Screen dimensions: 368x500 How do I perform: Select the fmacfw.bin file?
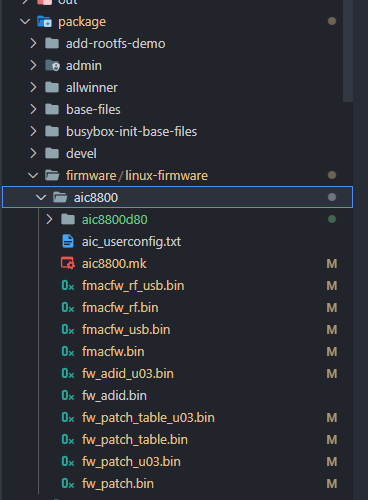[x=113, y=351]
